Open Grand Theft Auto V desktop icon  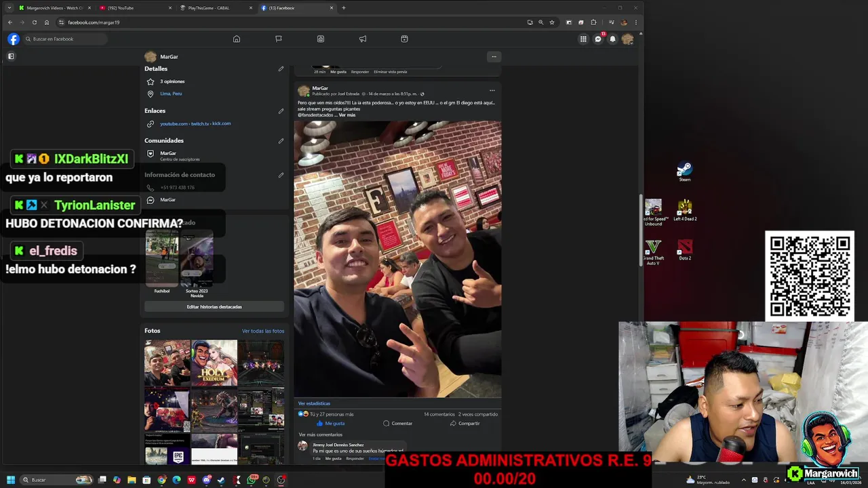coord(653,252)
